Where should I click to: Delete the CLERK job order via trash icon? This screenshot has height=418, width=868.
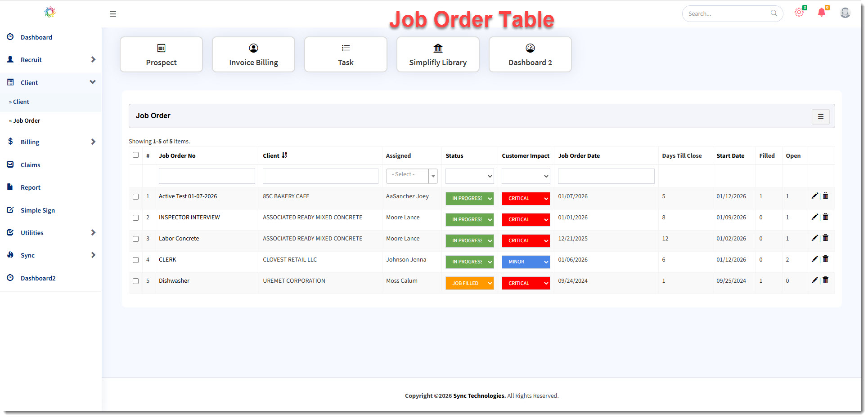pos(826,259)
